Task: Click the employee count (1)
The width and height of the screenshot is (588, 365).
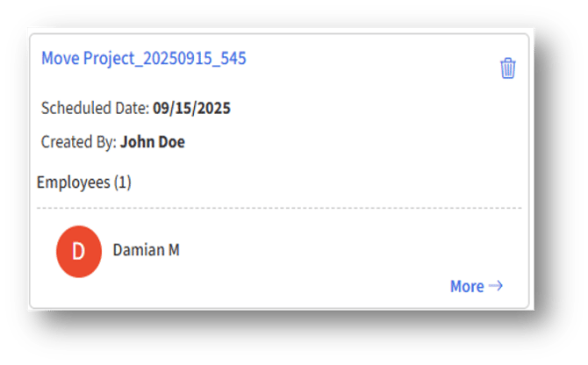Action: 123,182
